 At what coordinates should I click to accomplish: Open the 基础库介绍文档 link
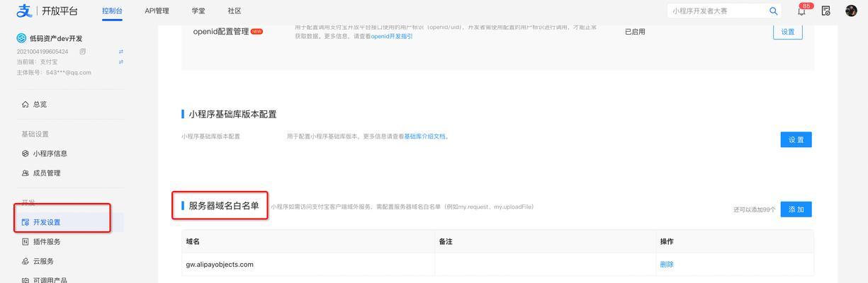click(425, 137)
